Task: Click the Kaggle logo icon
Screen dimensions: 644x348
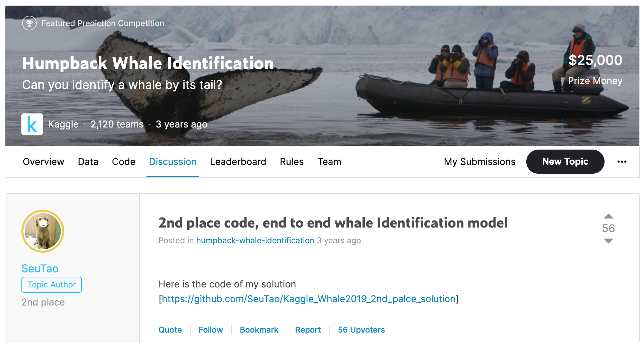Action: coord(32,124)
